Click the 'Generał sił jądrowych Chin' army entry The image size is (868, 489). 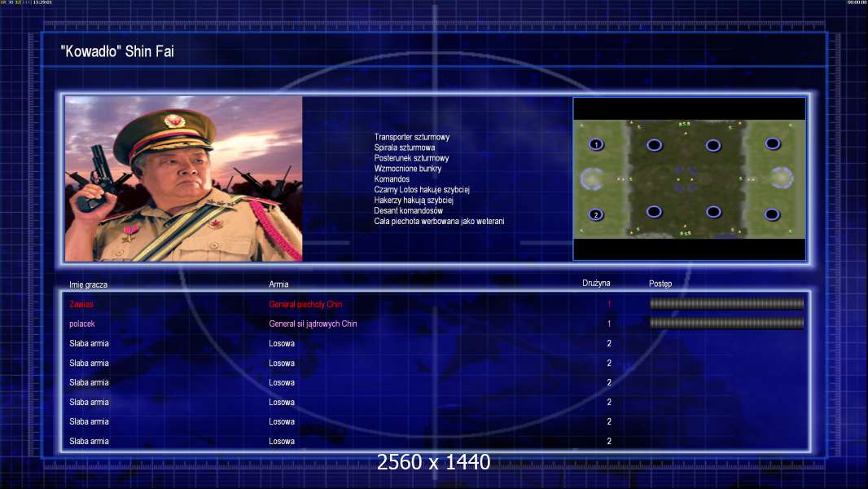[313, 324]
